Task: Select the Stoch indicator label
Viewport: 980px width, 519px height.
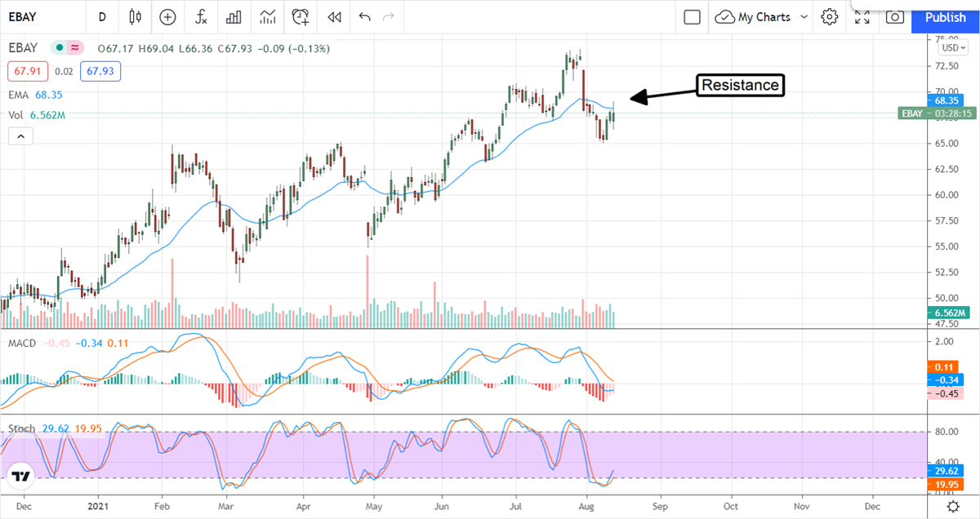Action: coord(21,428)
